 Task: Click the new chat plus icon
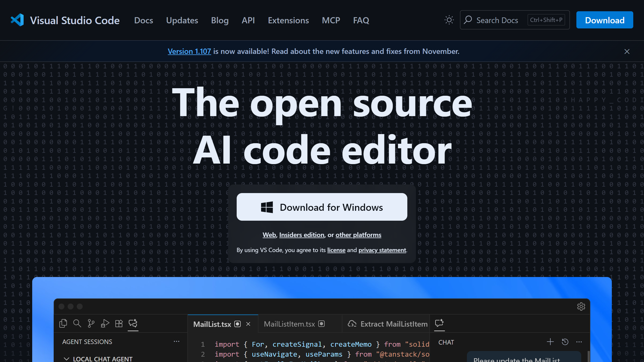click(x=550, y=342)
